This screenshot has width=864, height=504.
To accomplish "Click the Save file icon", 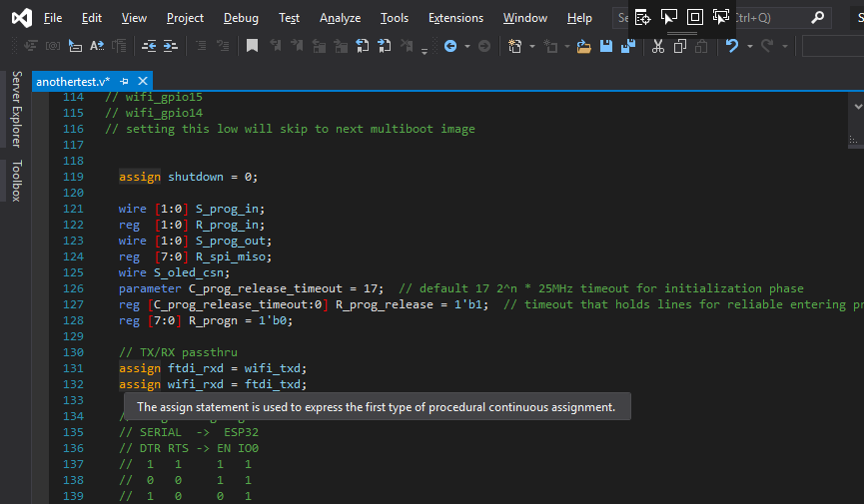I will 606,46.
